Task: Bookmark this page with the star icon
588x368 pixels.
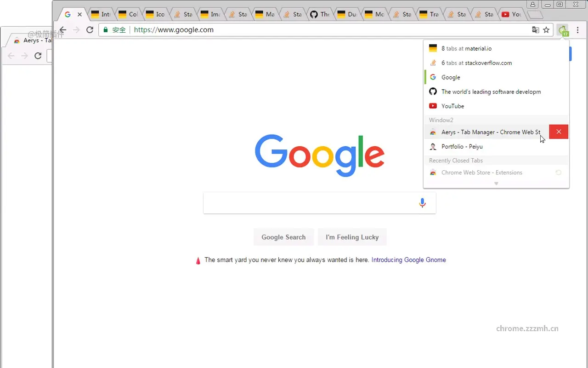Action: click(x=546, y=30)
